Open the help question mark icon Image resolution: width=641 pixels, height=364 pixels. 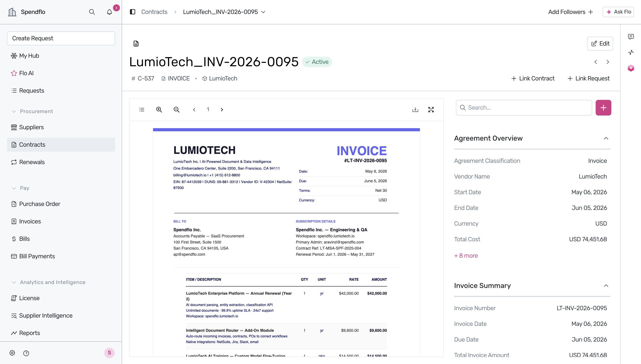tap(26, 353)
